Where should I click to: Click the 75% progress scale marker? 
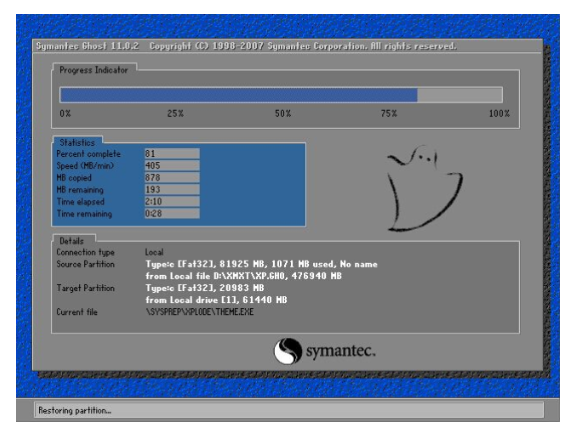point(389,114)
